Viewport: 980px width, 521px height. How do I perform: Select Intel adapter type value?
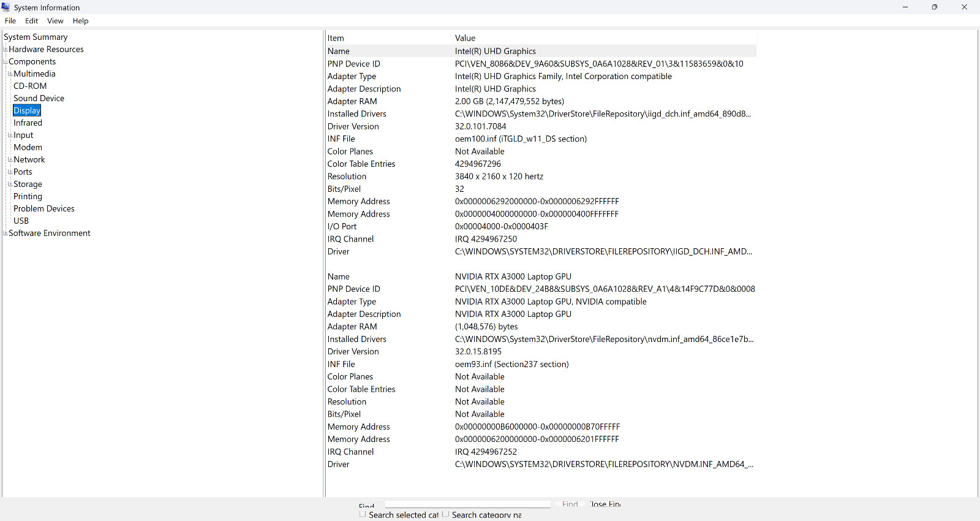563,77
